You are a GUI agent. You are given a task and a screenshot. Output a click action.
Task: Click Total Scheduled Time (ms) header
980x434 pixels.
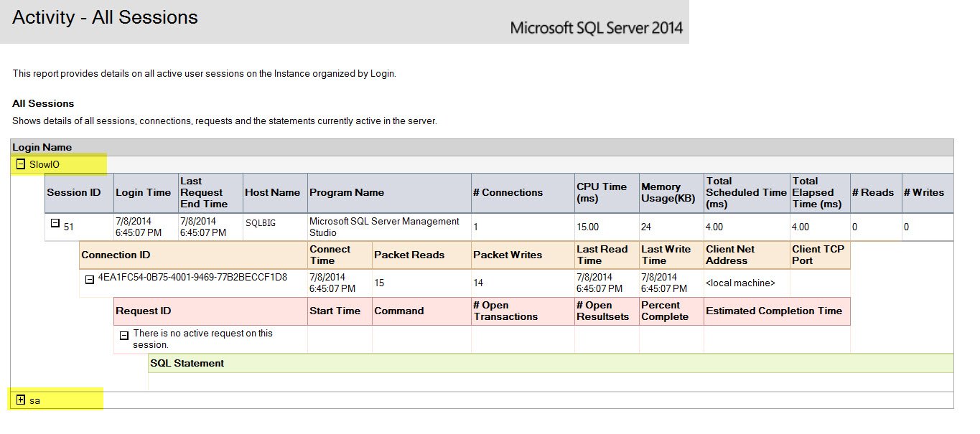(747, 192)
